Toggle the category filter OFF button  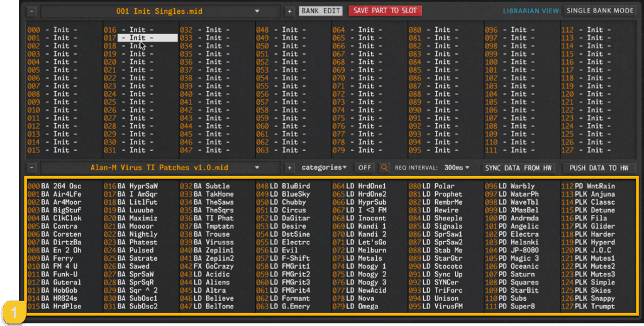tap(364, 168)
